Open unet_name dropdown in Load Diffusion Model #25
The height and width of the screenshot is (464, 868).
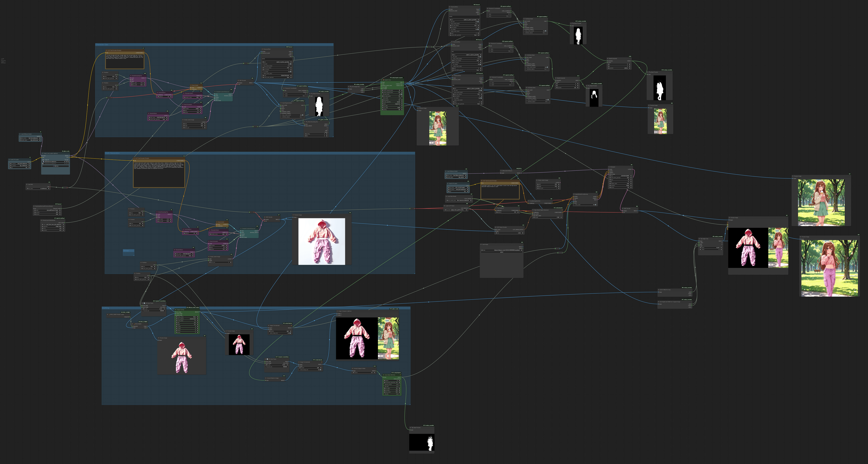click(x=456, y=175)
